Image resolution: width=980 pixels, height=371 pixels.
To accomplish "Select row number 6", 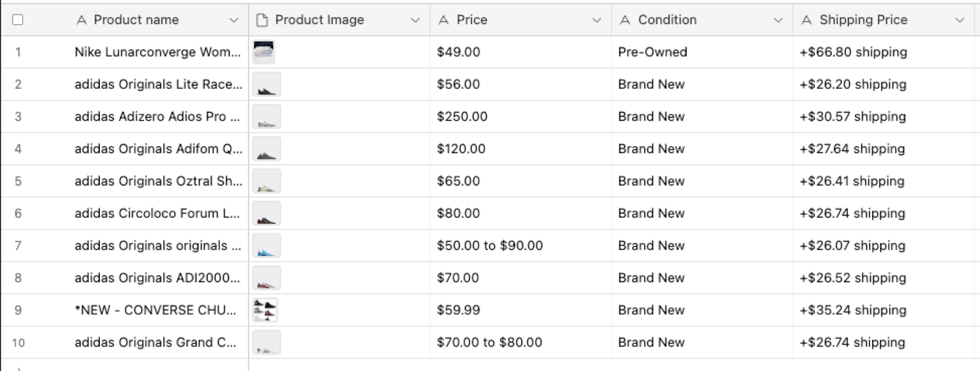I will (18, 214).
